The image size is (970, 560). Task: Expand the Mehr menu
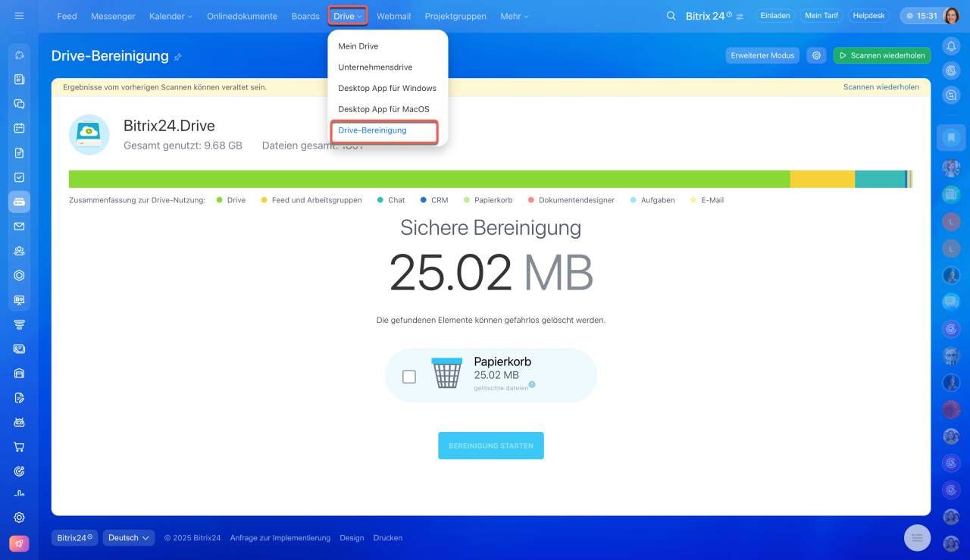515,16
